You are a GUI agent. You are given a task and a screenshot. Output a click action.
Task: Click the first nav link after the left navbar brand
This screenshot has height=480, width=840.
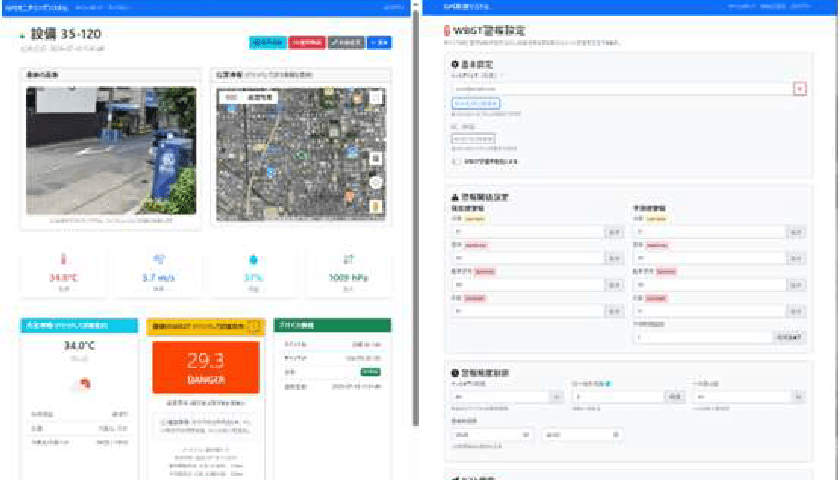pos(89,8)
